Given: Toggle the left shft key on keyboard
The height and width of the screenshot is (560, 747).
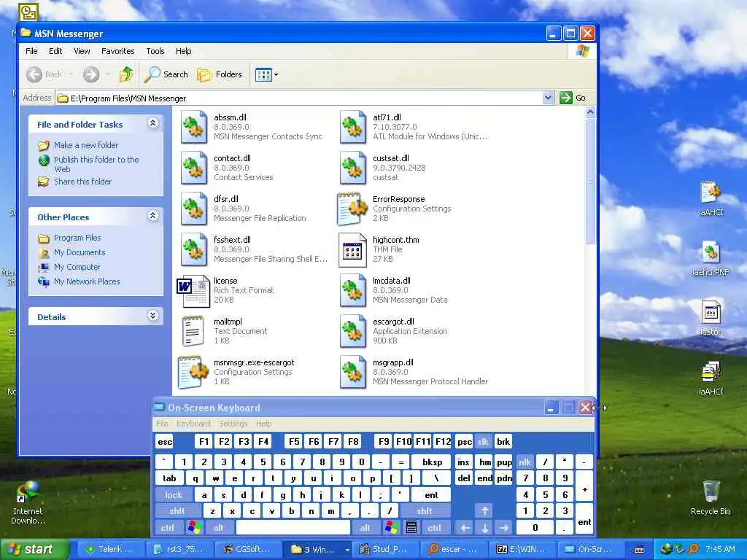Looking at the screenshot, I should pyautogui.click(x=177, y=511).
